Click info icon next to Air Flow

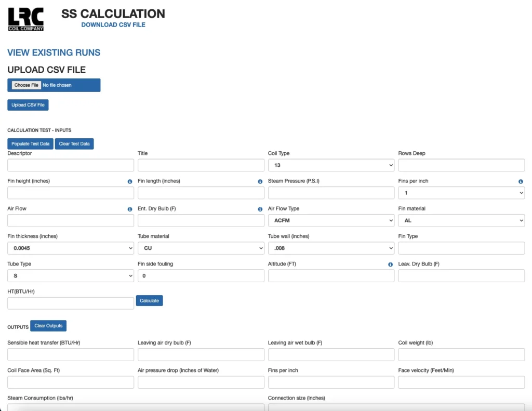(130, 209)
